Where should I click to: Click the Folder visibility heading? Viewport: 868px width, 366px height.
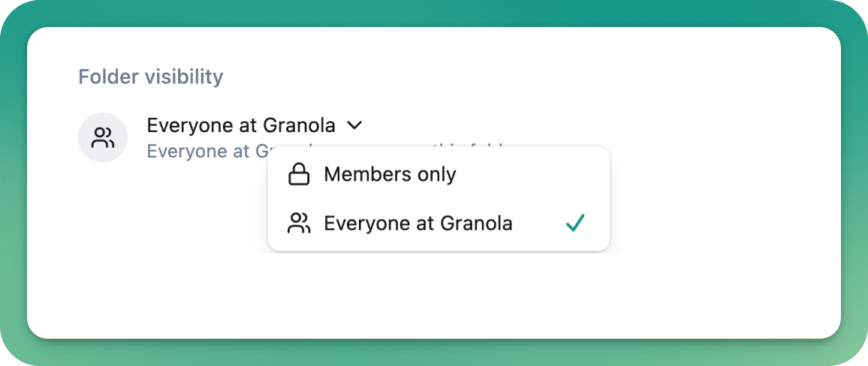click(x=151, y=76)
